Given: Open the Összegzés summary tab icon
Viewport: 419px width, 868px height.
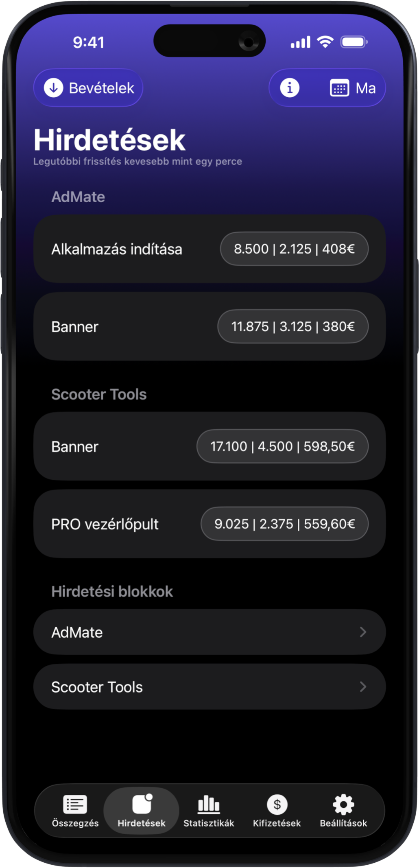Looking at the screenshot, I should [75, 804].
